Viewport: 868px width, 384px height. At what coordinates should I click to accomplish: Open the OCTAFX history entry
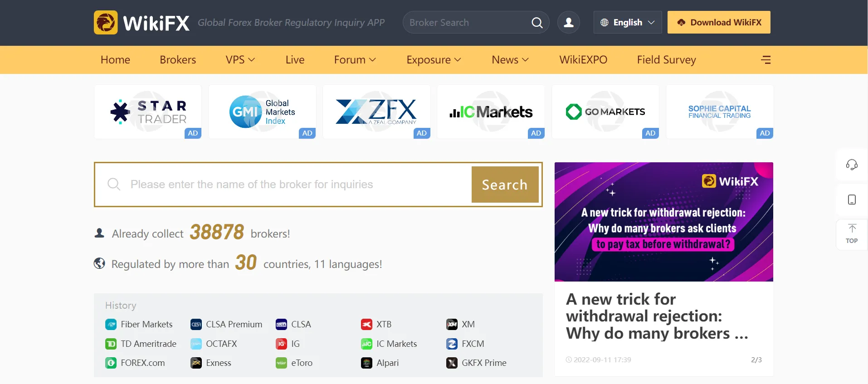[x=221, y=344]
